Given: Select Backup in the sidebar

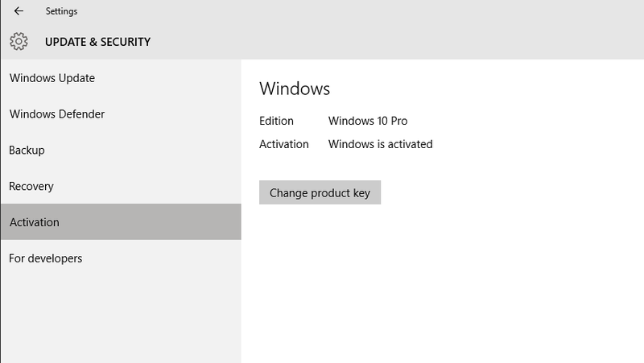Looking at the screenshot, I should (x=121, y=150).
